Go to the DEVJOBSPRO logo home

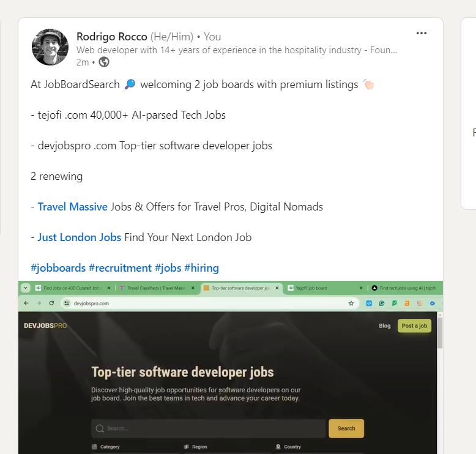pos(45,326)
